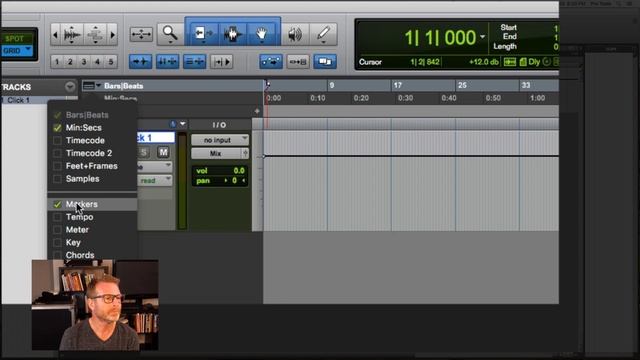The image size is (640, 360).
Task: Enable the Timecode ruler
Action: pyautogui.click(x=57, y=140)
